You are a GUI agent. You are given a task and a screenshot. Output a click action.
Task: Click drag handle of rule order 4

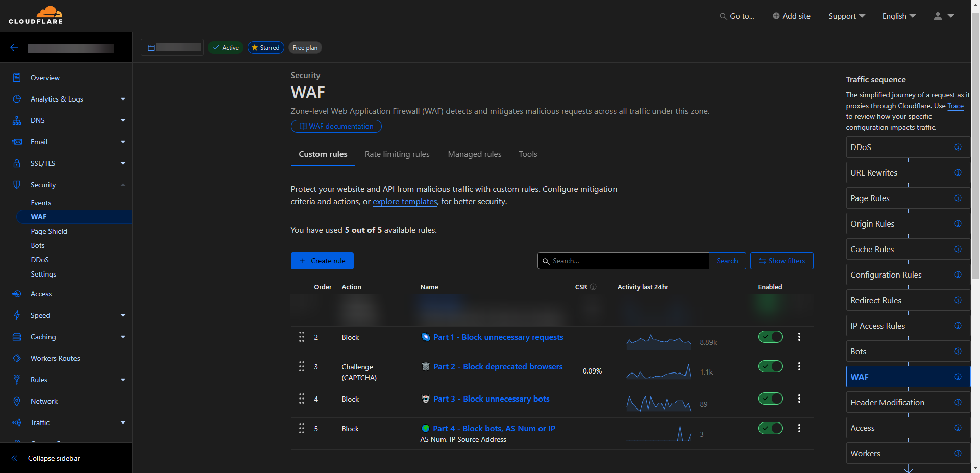(302, 399)
